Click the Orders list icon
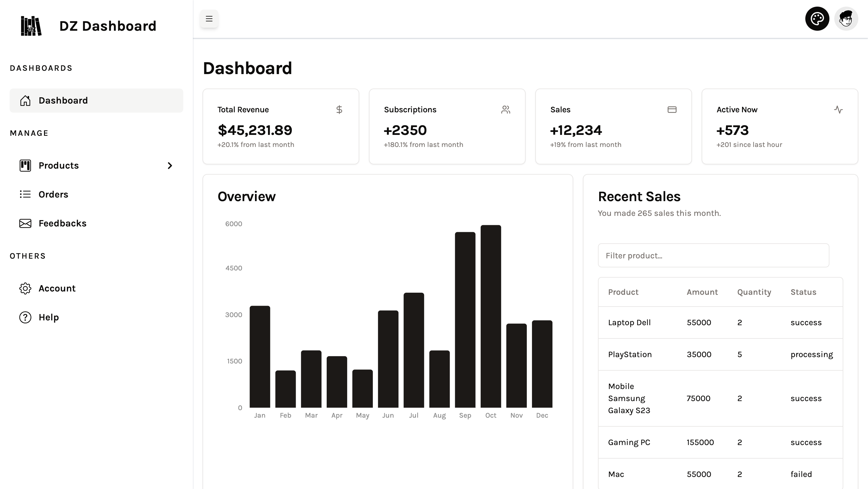868x489 pixels. pos(25,195)
